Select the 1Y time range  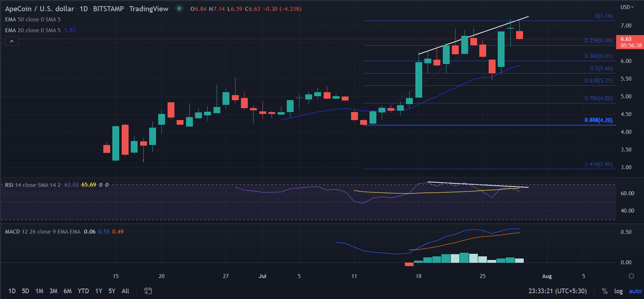pyautogui.click(x=99, y=291)
